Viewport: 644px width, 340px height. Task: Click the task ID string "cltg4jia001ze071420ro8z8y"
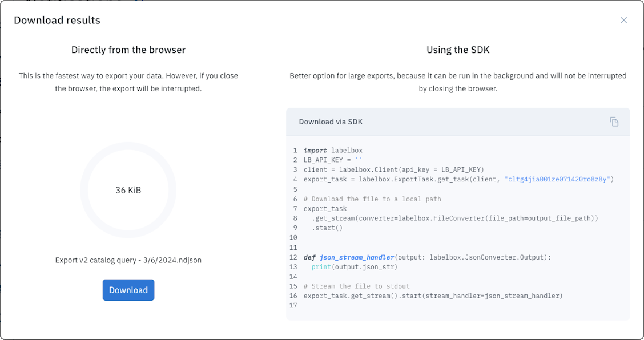pos(557,179)
